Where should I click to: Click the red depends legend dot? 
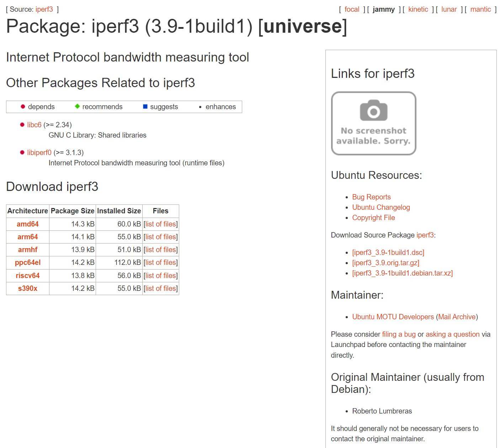(x=23, y=107)
